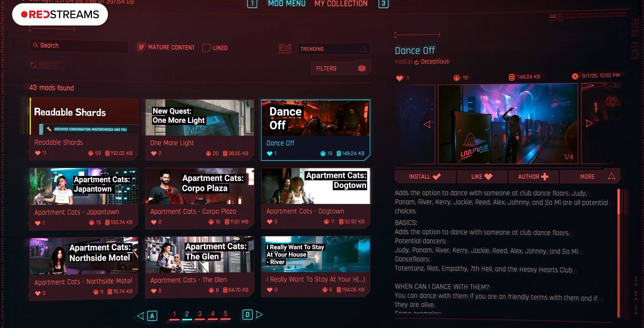Screen dimensions: 644x328
Task: Click the next page right arrow
Action: 259,314
